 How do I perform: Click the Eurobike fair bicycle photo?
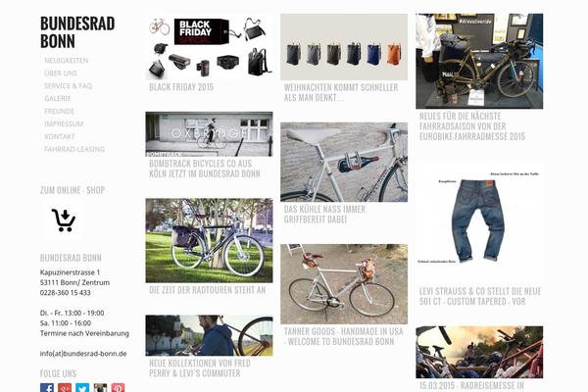coord(479,61)
